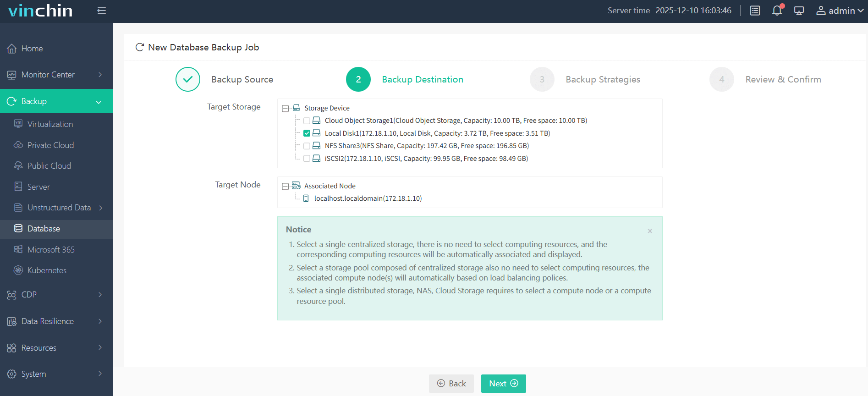Screen dimensions: 868x396
Task: Collapse the Associated Node tree
Action: tap(285, 186)
